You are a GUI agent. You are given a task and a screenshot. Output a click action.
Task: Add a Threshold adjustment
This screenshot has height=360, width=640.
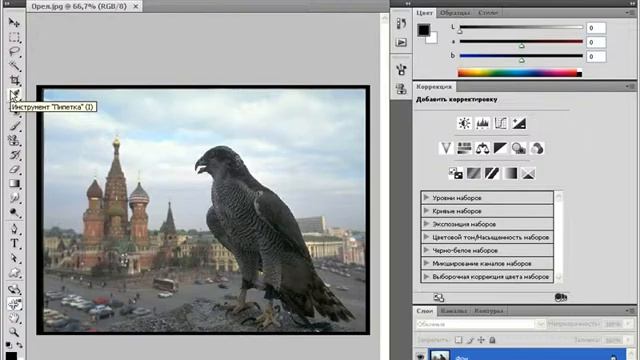(492, 173)
